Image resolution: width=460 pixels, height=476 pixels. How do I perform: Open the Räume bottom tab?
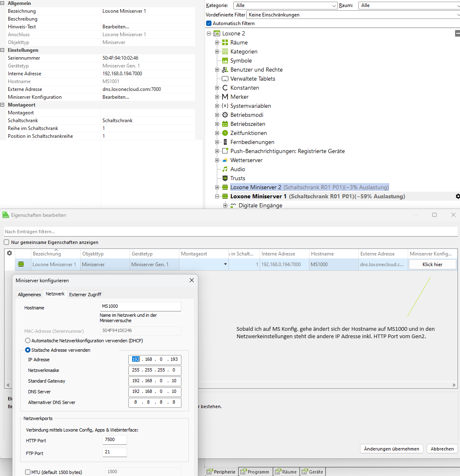286,472
